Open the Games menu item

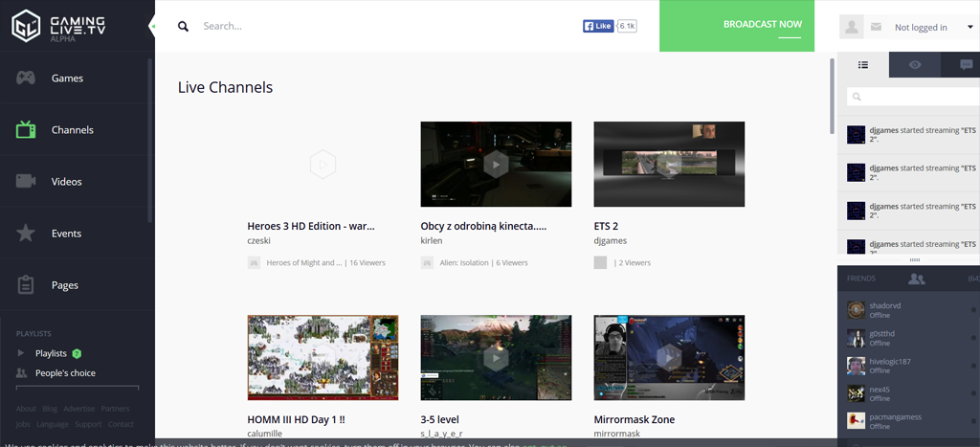pyautogui.click(x=68, y=78)
